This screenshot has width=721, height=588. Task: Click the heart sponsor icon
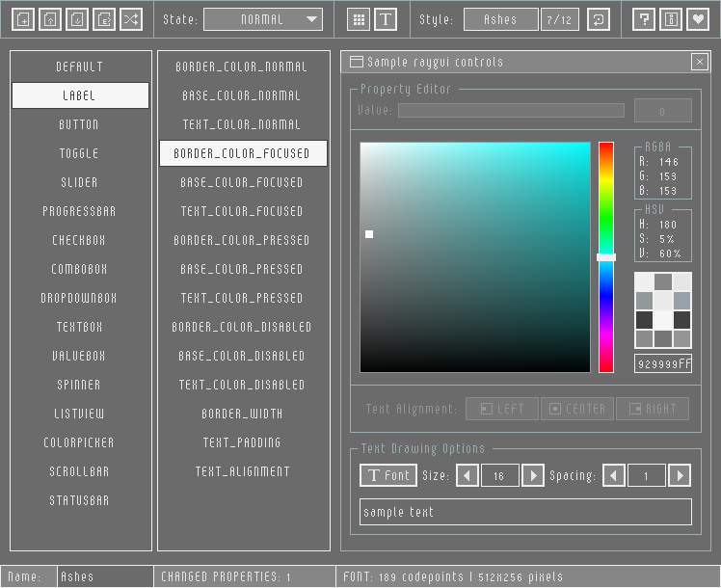(697, 19)
